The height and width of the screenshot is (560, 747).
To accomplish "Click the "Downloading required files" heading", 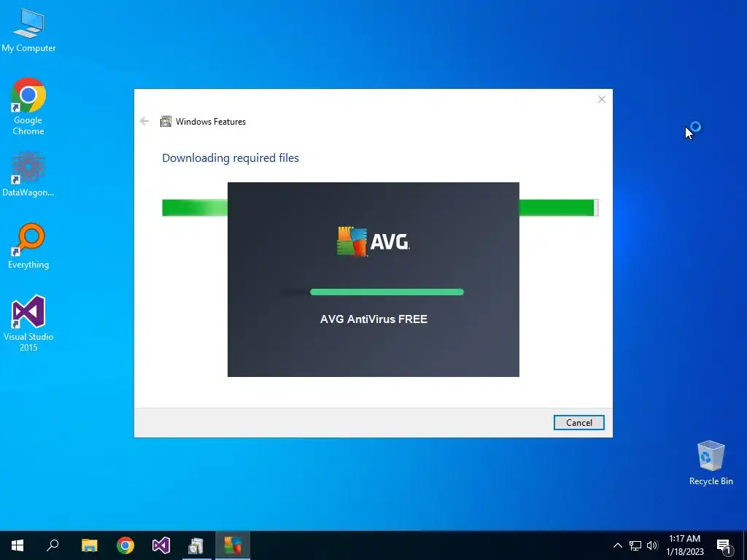I will pos(231,158).
